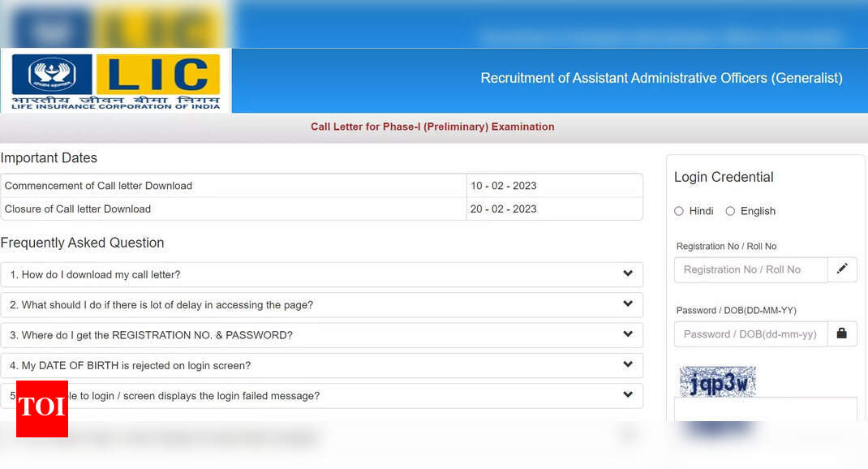Click the pencil edit icon beside Registration No field
This screenshot has width=868, height=469.
click(x=842, y=269)
